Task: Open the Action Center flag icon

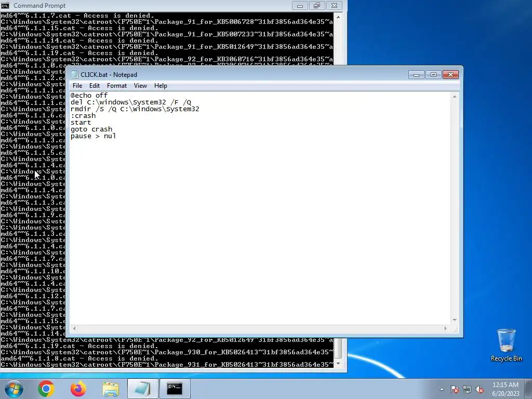Action: [454, 389]
